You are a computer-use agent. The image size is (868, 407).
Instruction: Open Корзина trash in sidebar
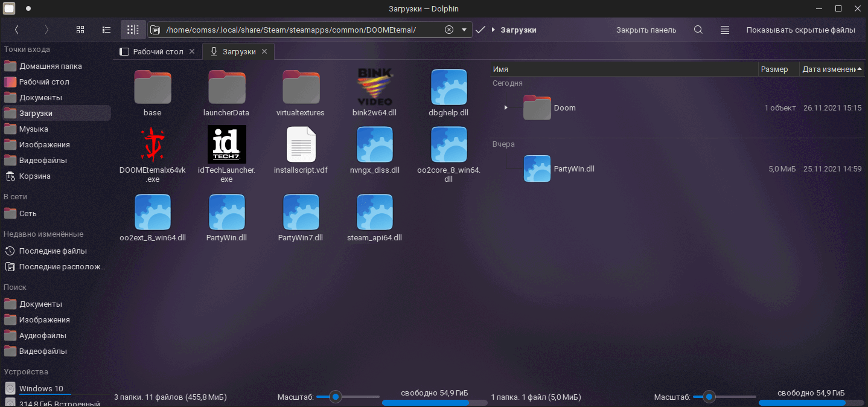(x=56, y=176)
